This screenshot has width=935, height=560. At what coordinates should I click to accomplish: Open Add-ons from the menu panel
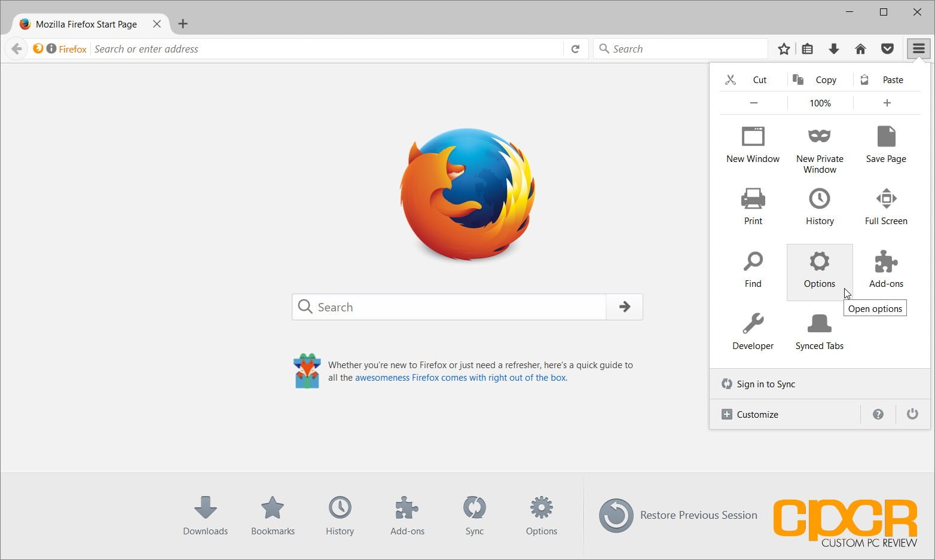[886, 270]
